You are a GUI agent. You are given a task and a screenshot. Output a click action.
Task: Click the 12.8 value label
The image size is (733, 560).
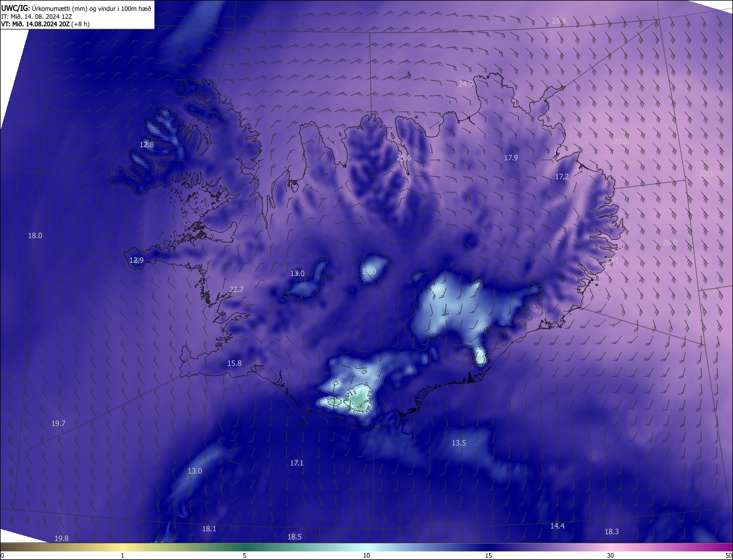[147, 145]
